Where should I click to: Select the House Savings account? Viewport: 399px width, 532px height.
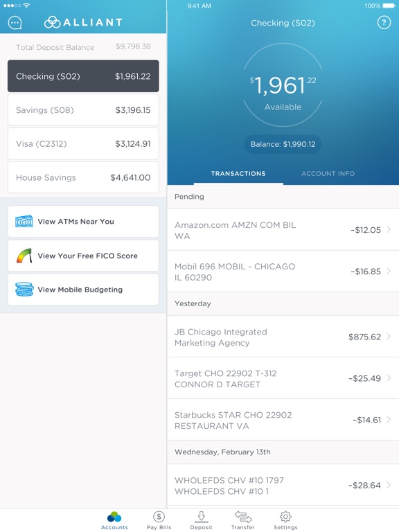[83, 177]
